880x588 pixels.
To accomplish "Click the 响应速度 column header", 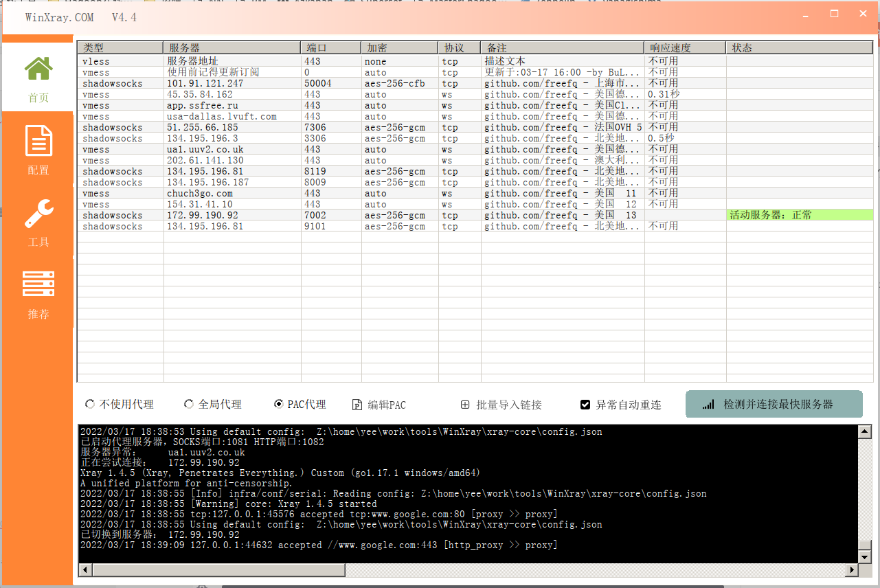I will [x=684, y=47].
